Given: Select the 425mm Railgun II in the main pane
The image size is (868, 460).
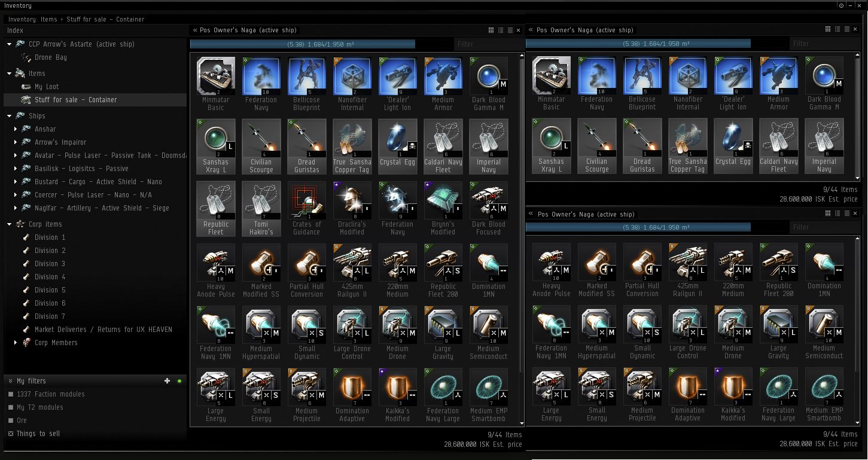Looking at the screenshot, I should coord(352,271).
